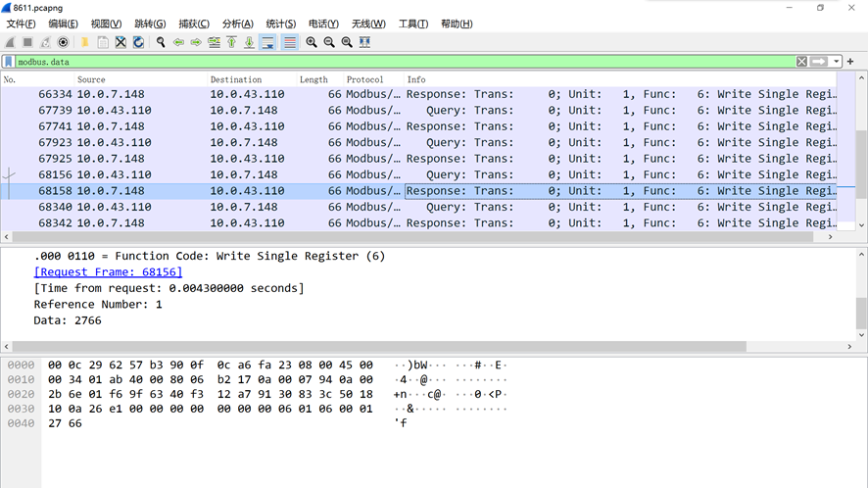868x488 pixels.
Task: Jump to the last packet
Action: pyautogui.click(x=249, y=42)
